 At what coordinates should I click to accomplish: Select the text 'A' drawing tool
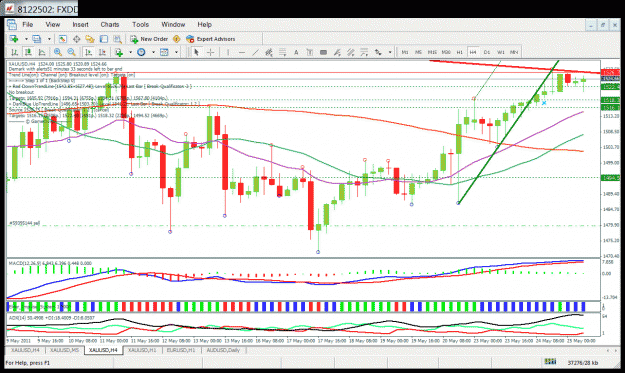[x=296, y=52]
